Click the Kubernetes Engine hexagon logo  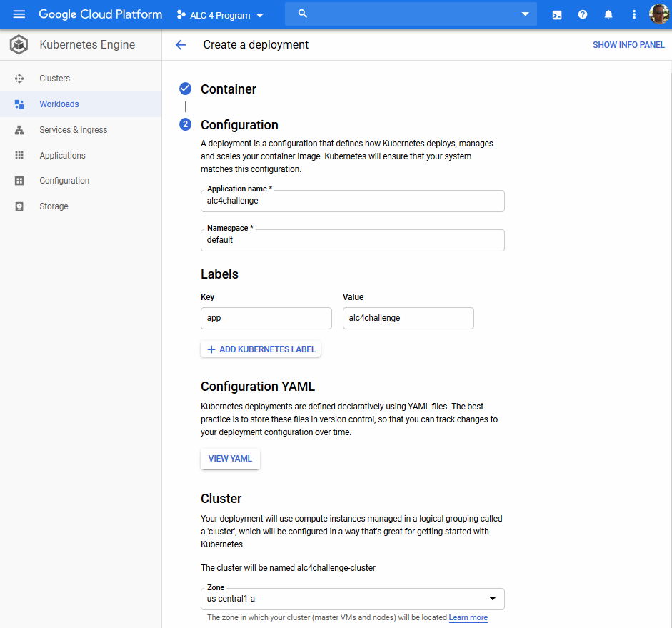[x=19, y=44]
